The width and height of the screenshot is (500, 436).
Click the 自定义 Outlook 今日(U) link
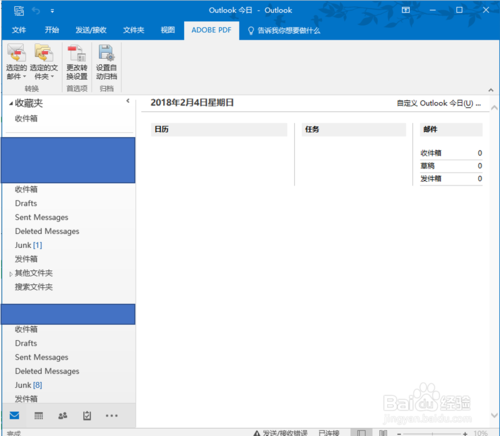pos(439,103)
